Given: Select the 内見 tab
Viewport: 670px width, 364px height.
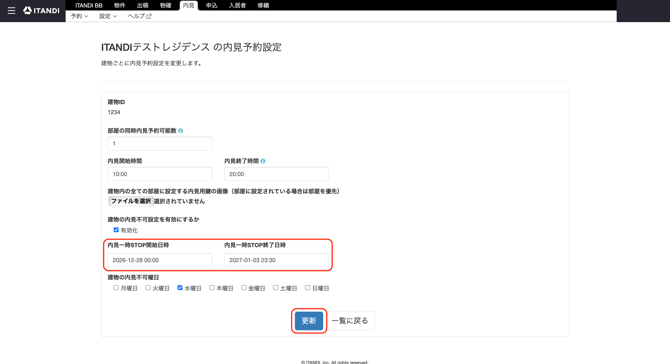Looking at the screenshot, I should (188, 6).
